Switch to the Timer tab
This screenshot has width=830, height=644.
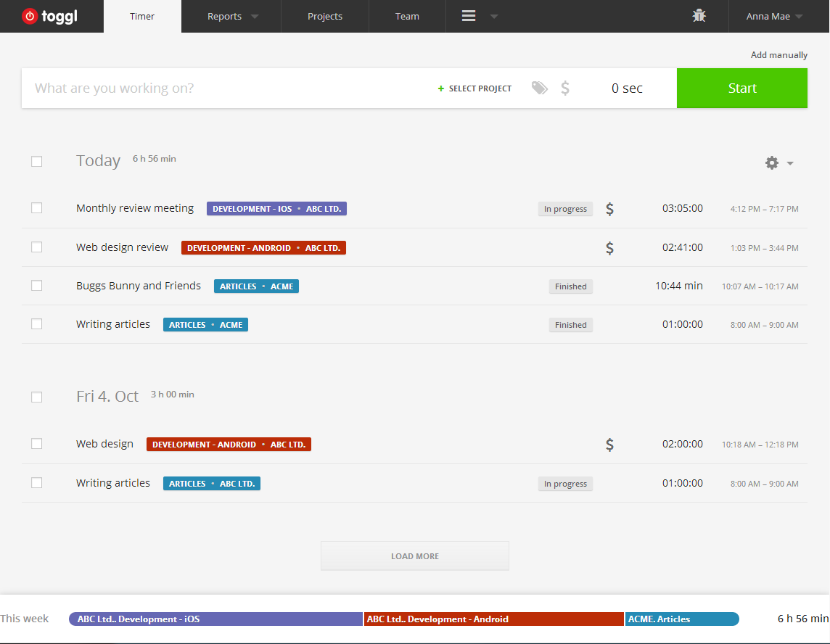[142, 17]
